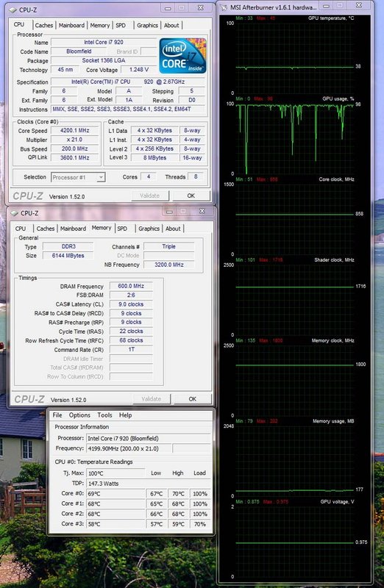Click the Cycle Time tRAS value 22 clocks

coord(131,331)
